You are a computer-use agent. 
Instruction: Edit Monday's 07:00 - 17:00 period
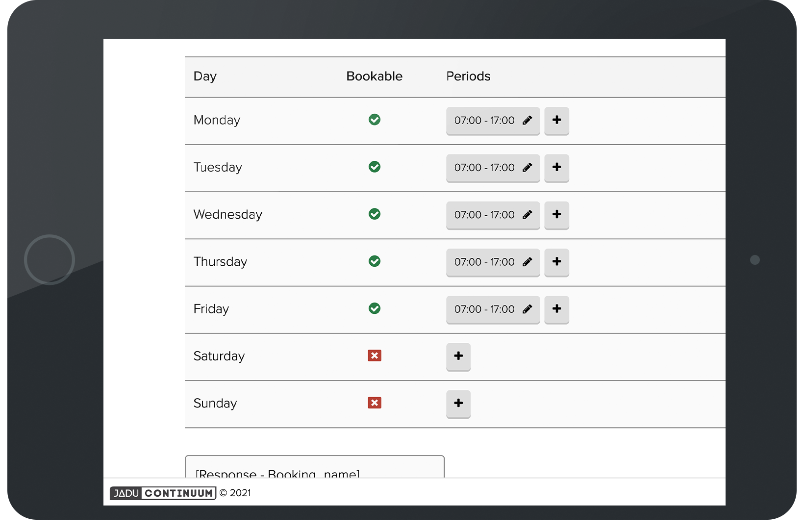tap(493, 121)
